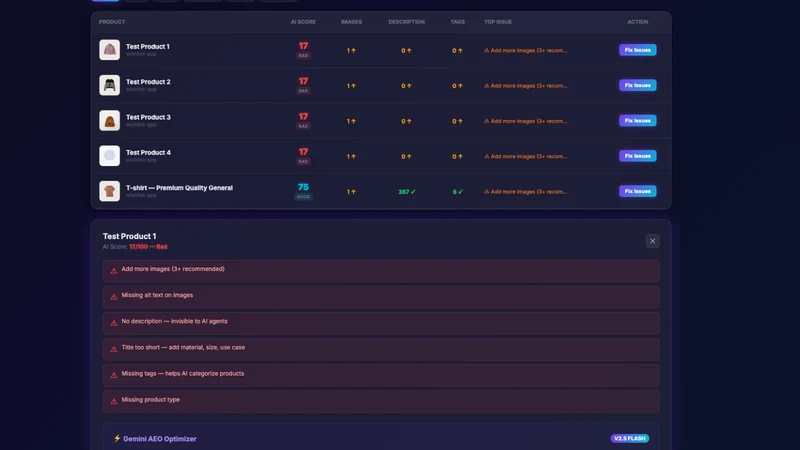Click Title too short issue text
Screen dimensions: 800x450
183,347
